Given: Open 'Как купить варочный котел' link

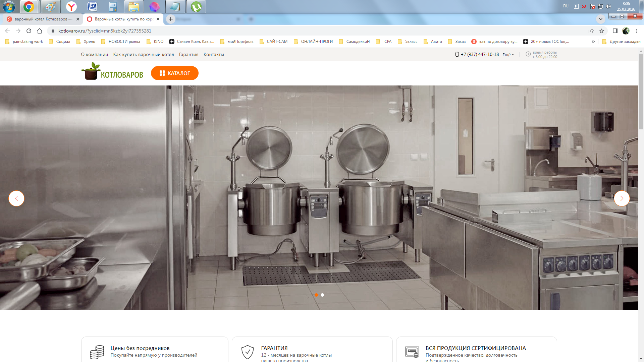Looking at the screenshot, I should click(x=144, y=55).
